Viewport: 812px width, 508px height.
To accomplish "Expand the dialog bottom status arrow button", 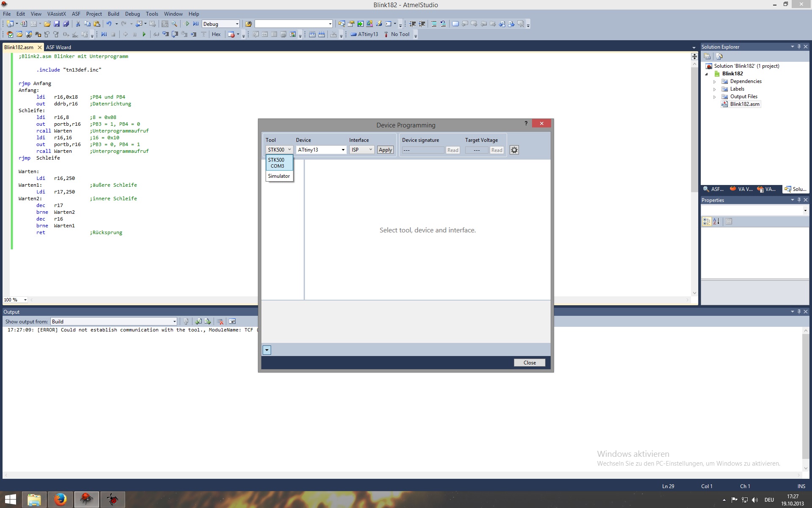I will (267, 350).
